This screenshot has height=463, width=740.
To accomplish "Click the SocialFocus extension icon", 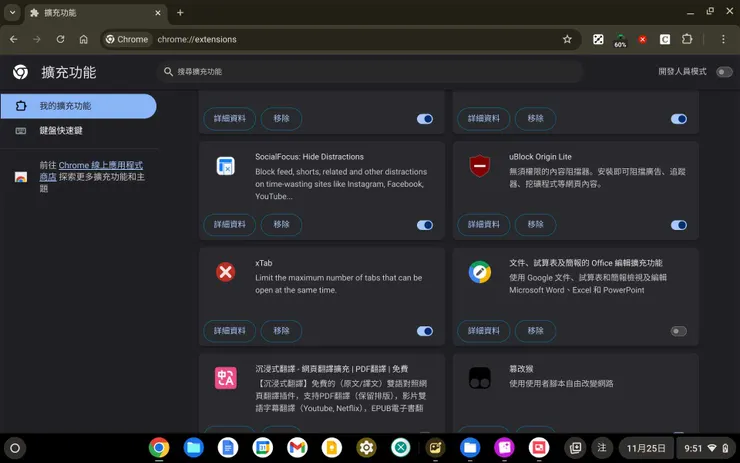I will pos(226,166).
